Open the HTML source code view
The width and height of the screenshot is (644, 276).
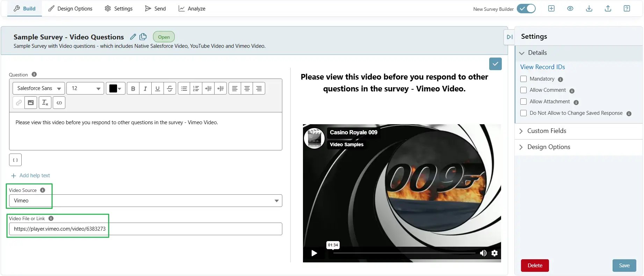[x=59, y=103]
